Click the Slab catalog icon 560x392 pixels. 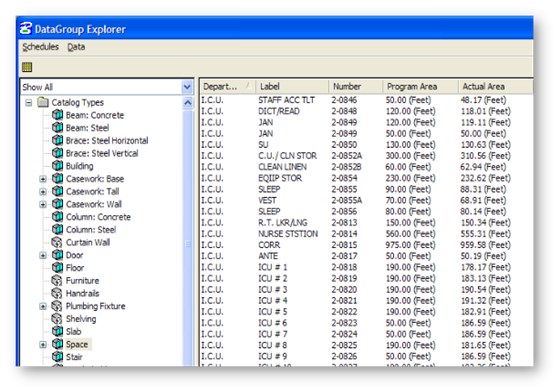57,331
